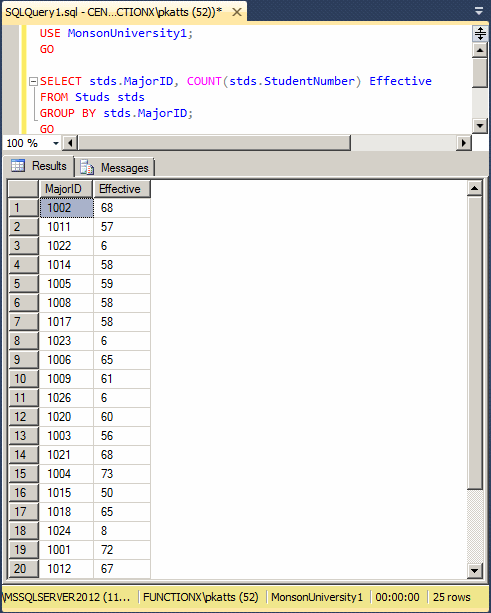
Task: Switch to the Results tab
Action: point(38,166)
